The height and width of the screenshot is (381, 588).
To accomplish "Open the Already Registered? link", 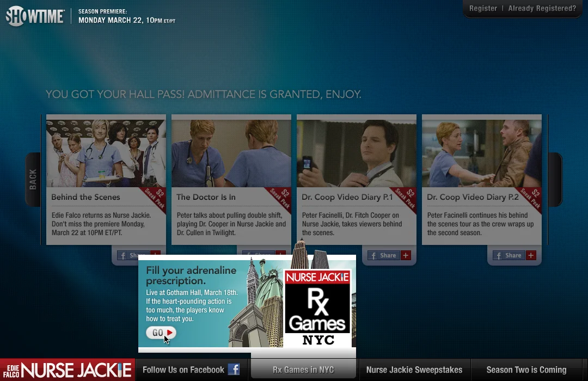I will pyautogui.click(x=542, y=8).
